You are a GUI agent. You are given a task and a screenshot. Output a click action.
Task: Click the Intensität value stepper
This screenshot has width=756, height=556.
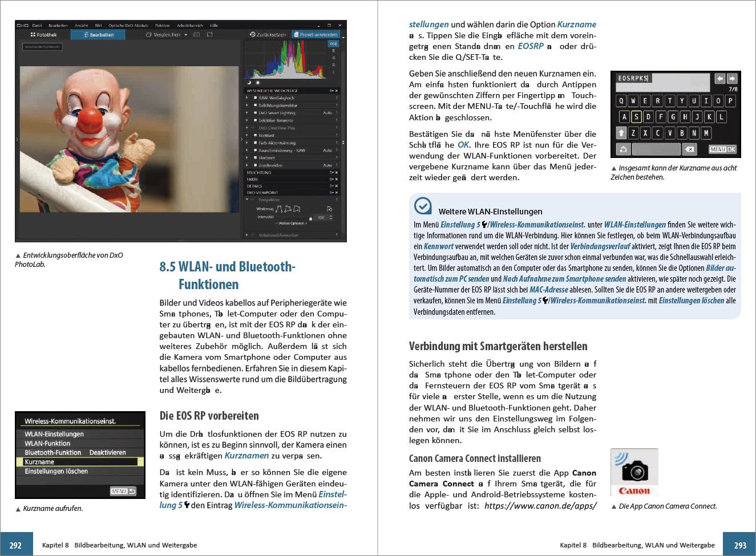coord(331,217)
